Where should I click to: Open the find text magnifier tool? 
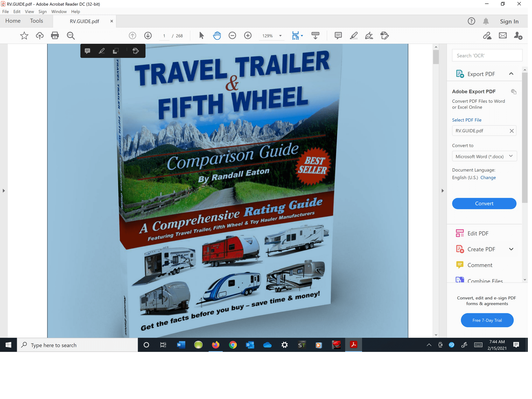71,36
